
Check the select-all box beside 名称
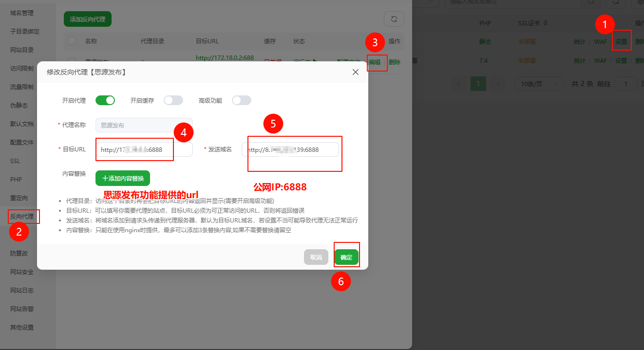click(x=72, y=41)
